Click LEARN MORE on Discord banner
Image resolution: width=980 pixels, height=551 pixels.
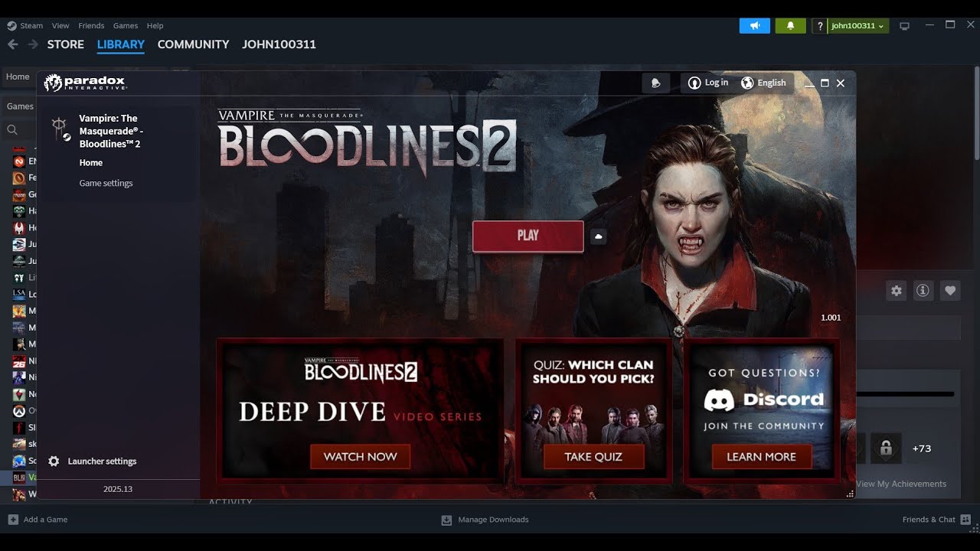tap(762, 457)
